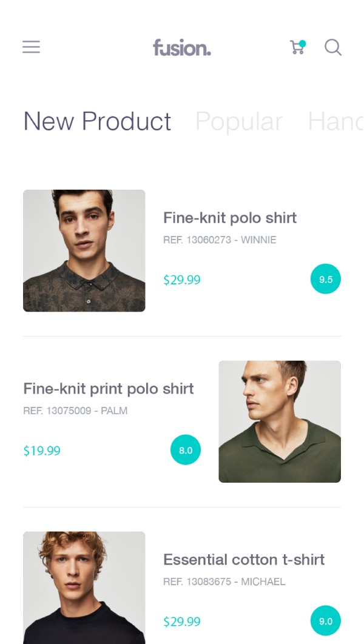Viewport: 364px width, 644px height.
Task: Open the shopping cart
Action: point(297,47)
